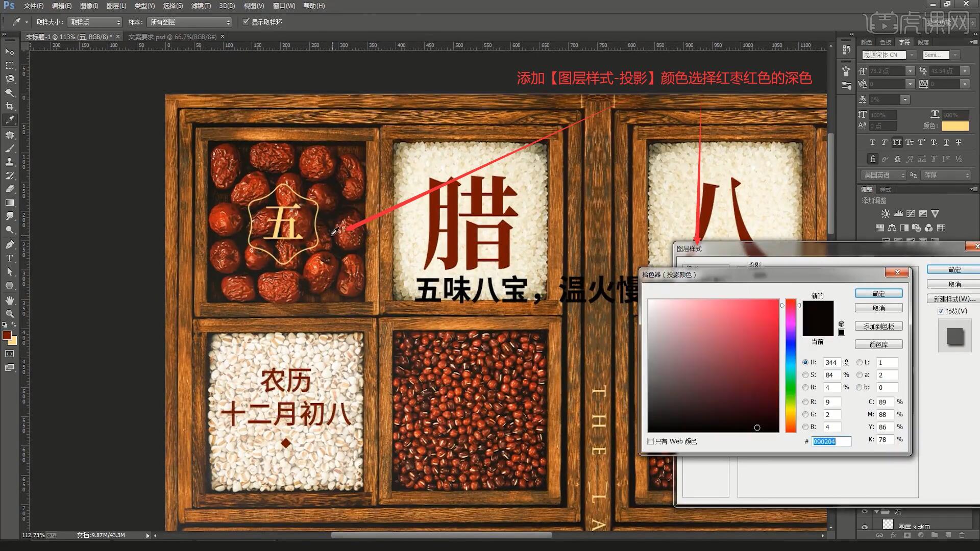980x551 pixels.
Task: Select the Brush tool
Action: (10, 148)
